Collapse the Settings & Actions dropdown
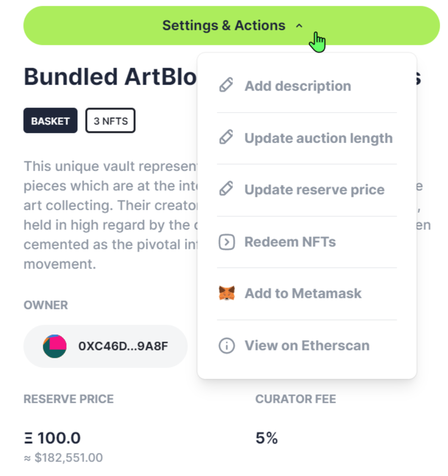 point(231,25)
